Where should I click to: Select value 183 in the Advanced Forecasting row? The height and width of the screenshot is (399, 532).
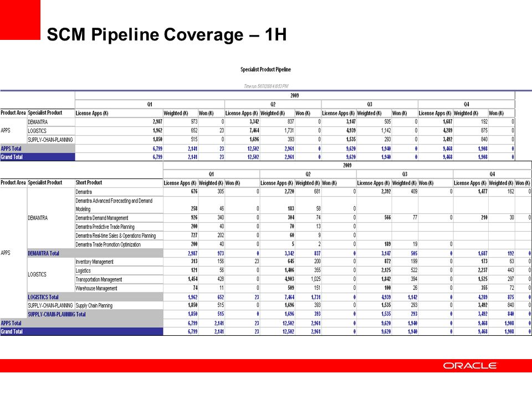[x=291, y=208]
